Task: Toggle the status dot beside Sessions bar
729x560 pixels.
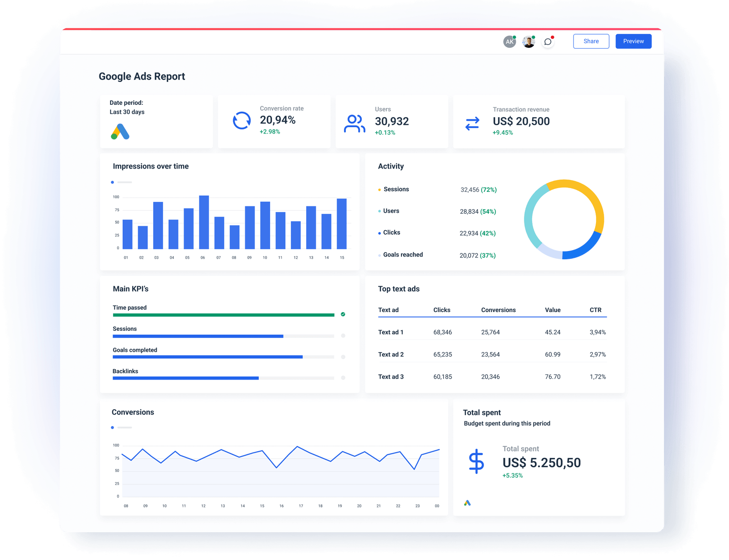Action: pyautogui.click(x=343, y=336)
